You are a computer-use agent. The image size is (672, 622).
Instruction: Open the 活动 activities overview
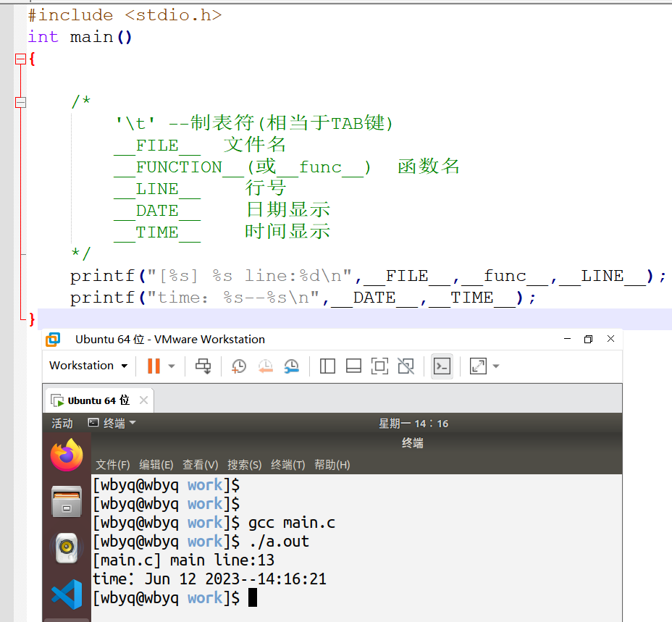pos(62,423)
